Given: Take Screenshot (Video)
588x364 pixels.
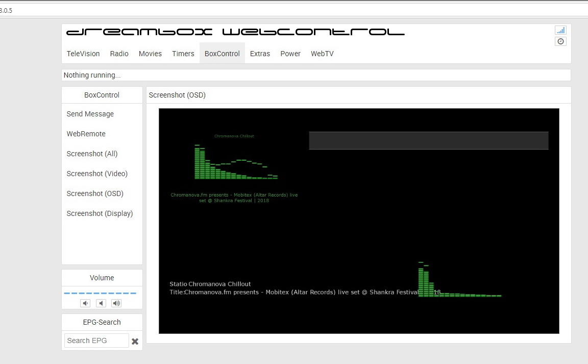Looking at the screenshot, I should (x=97, y=174).
